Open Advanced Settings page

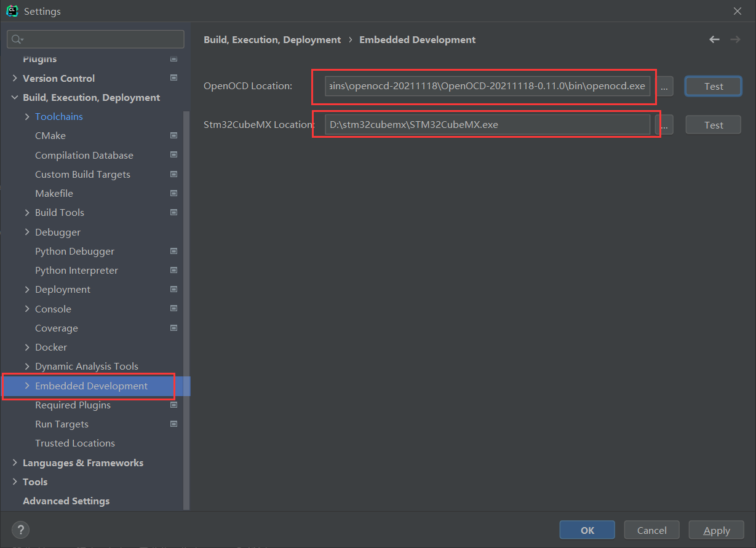click(66, 501)
